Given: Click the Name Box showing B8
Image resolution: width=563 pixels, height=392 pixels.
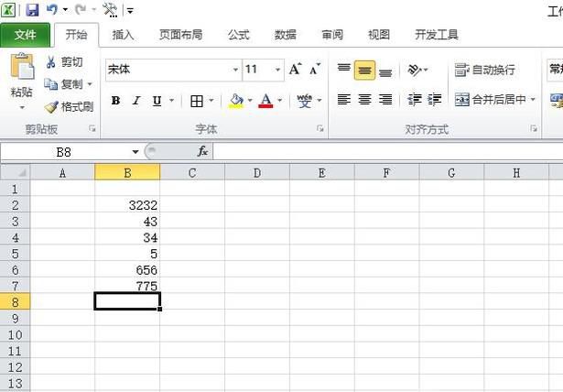Looking at the screenshot, I should click(65, 152).
